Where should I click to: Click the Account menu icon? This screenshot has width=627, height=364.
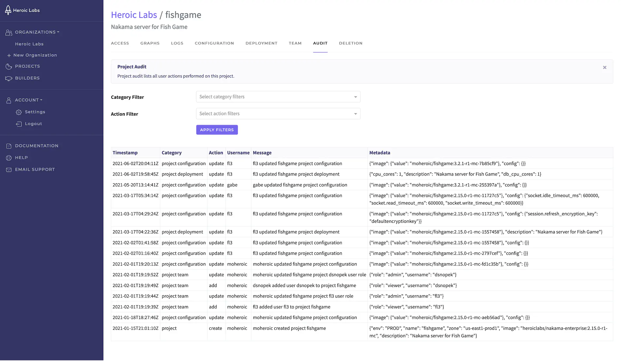8,100
